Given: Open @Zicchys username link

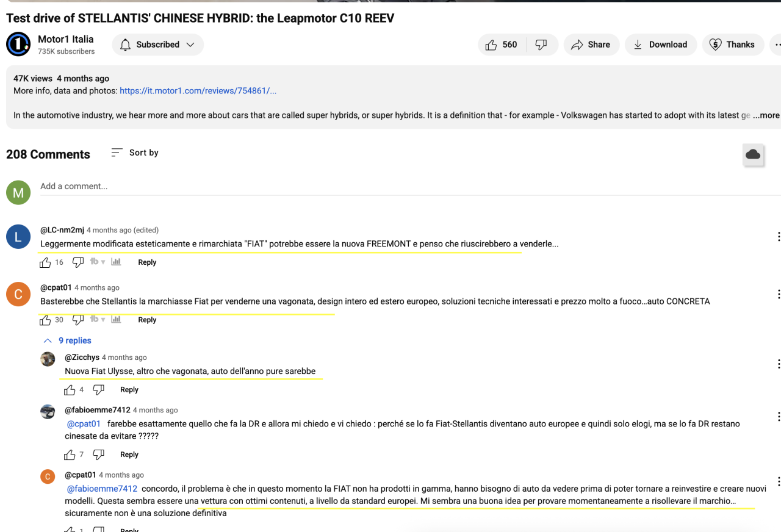Looking at the screenshot, I should click(x=82, y=358).
